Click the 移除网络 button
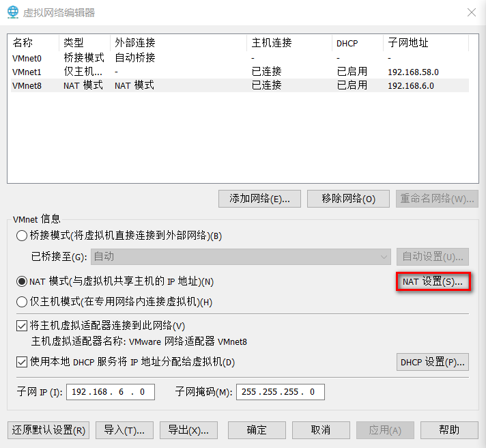This screenshot has height=448, width=486. click(x=348, y=199)
